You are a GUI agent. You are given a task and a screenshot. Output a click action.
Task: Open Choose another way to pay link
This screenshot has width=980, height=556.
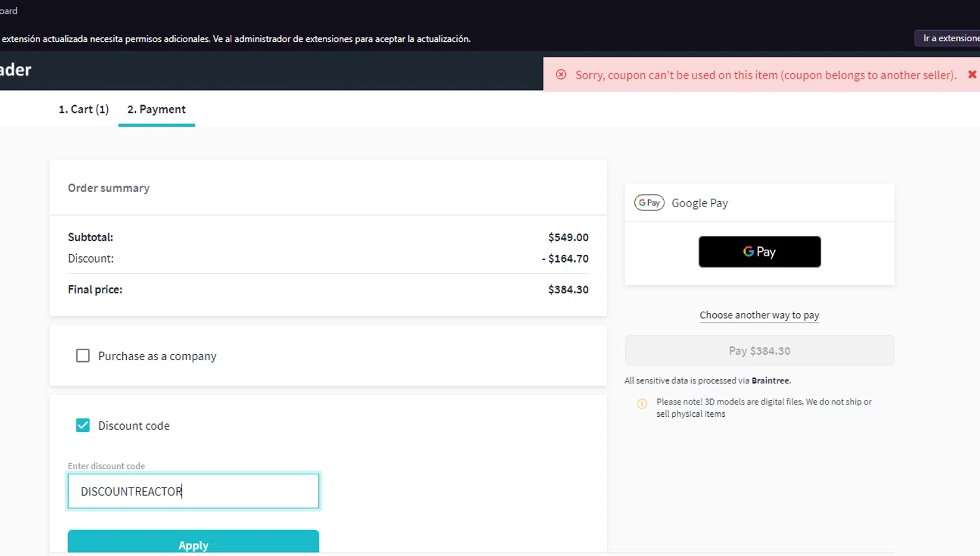[x=759, y=315]
